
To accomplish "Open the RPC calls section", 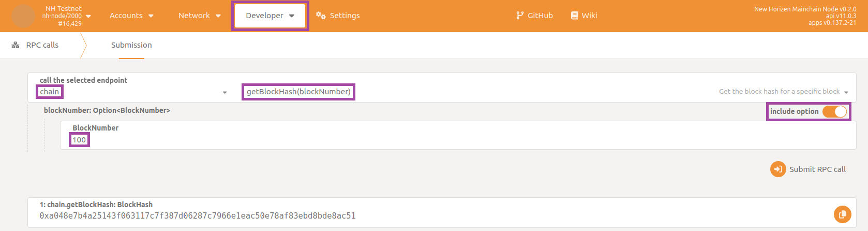I will pyautogui.click(x=42, y=45).
